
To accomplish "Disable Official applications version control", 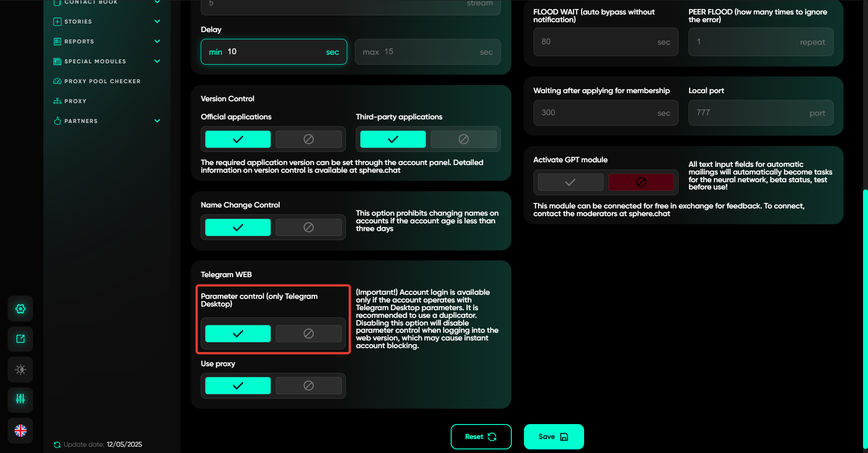I will [308, 139].
